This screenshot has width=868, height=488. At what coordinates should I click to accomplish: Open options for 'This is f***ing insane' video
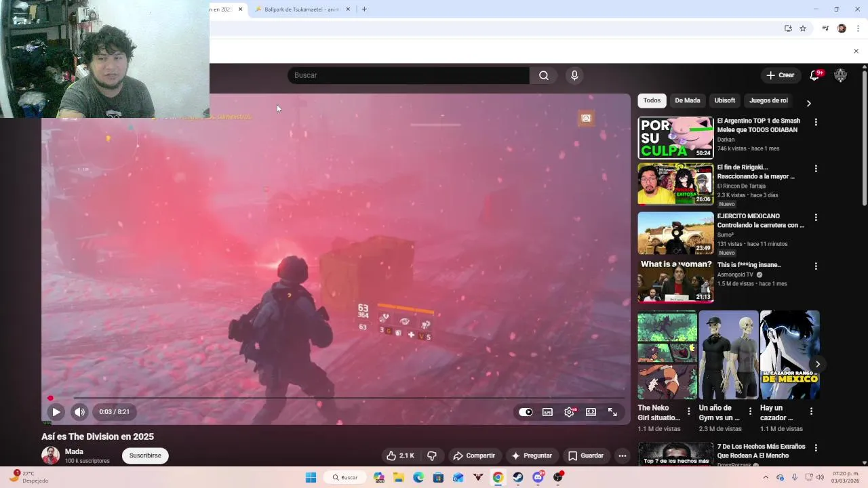816,266
